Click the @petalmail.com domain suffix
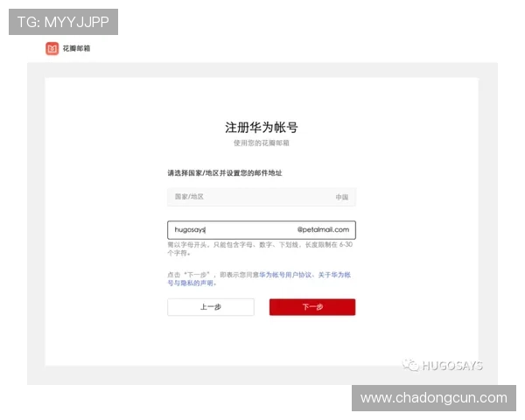 click(323, 230)
